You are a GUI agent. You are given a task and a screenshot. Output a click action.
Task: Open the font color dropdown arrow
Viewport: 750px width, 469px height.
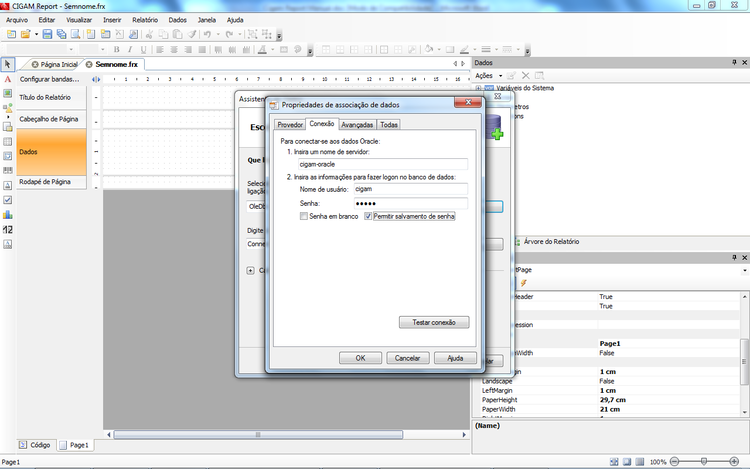pyautogui.click(x=273, y=49)
